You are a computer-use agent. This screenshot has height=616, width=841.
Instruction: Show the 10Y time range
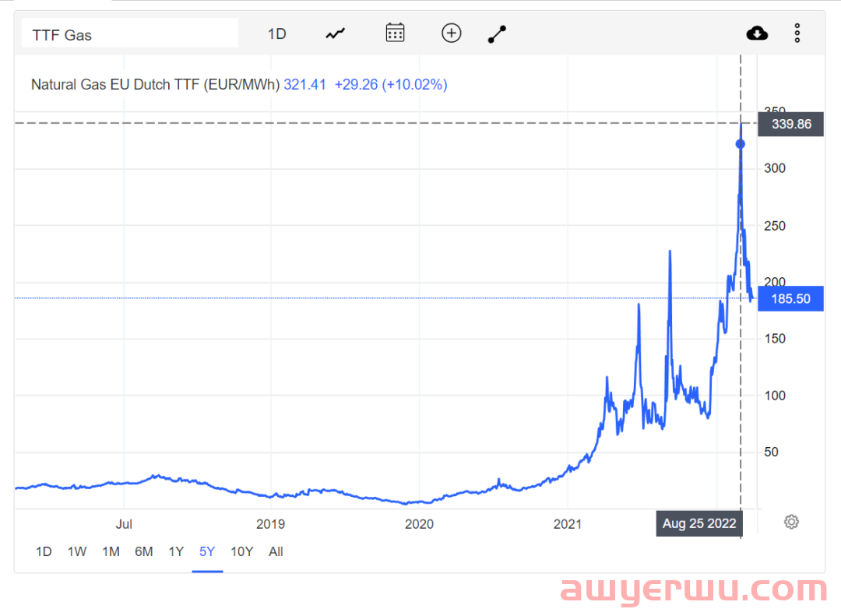(x=241, y=551)
